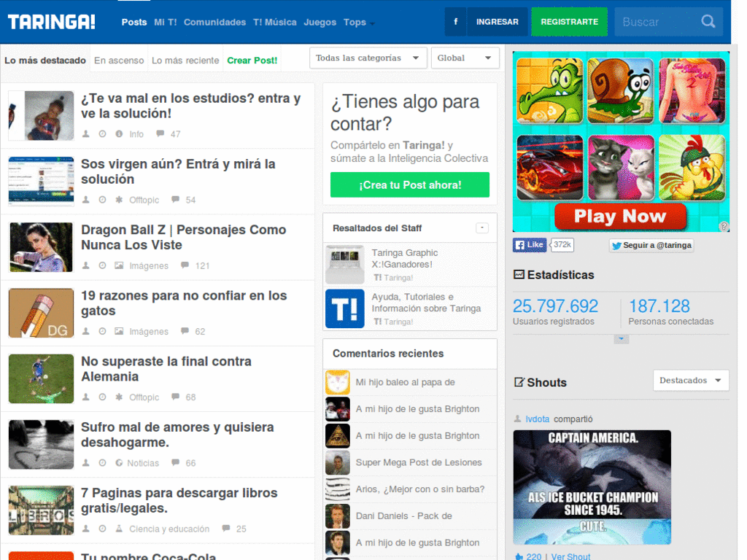Click the snail game icon in the ad
Screen dimensions: 747x560
pos(621,90)
